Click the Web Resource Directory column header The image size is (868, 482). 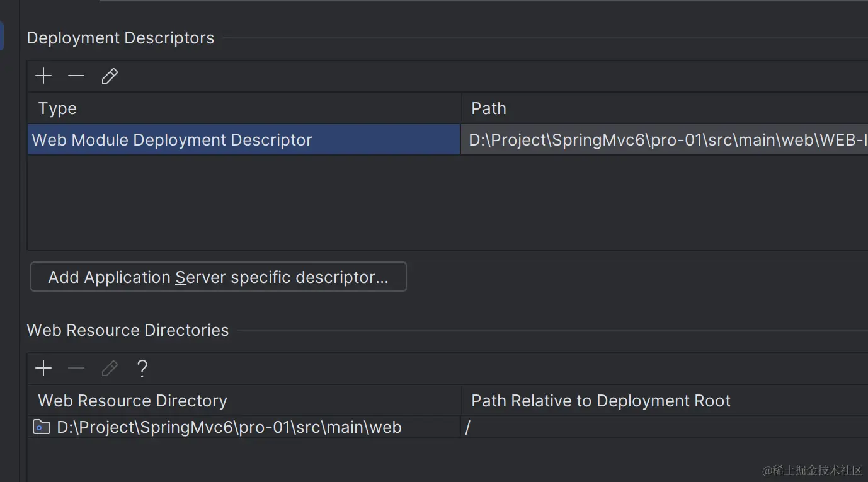click(x=132, y=401)
